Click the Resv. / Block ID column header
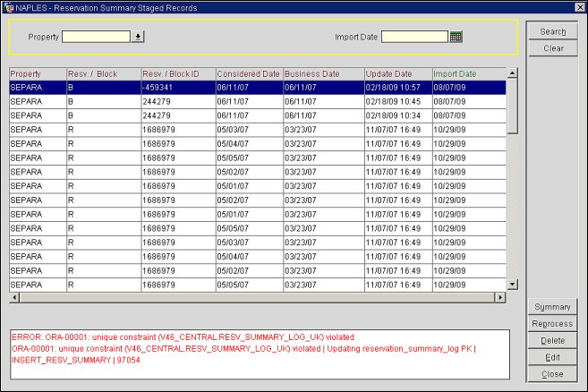The height and width of the screenshot is (392, 588). pos(176,73)
